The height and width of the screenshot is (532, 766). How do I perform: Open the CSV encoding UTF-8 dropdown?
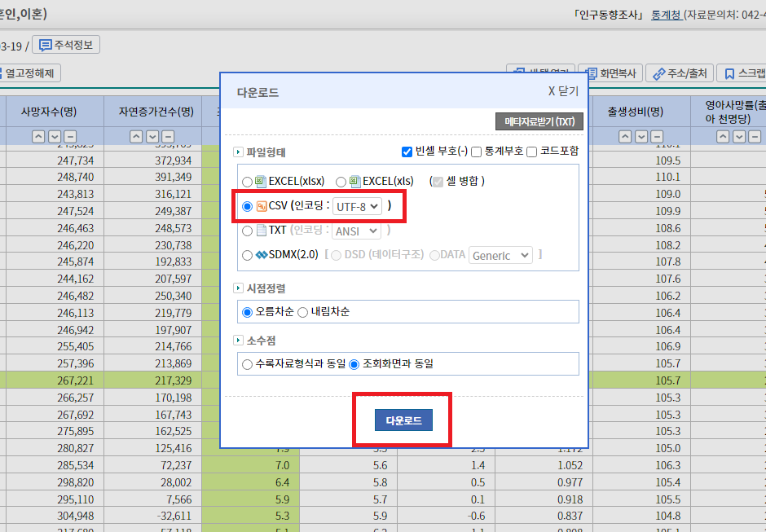point(357,207)
